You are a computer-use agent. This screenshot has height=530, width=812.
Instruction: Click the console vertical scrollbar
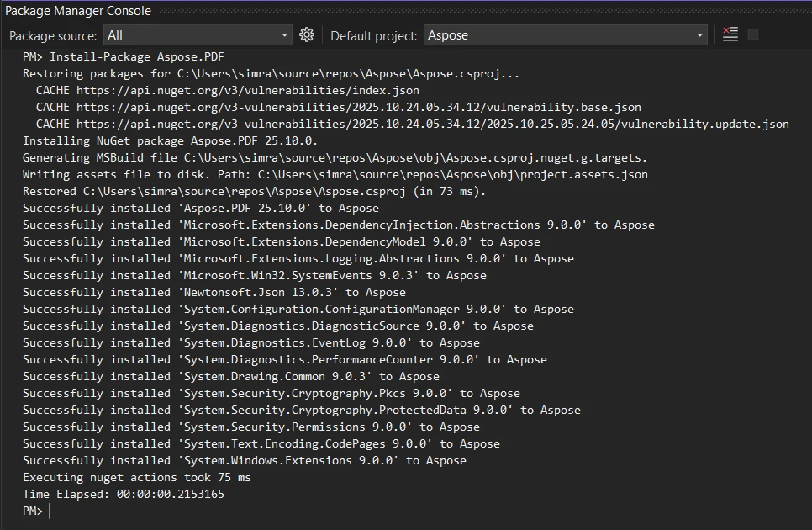pos(805,252)
